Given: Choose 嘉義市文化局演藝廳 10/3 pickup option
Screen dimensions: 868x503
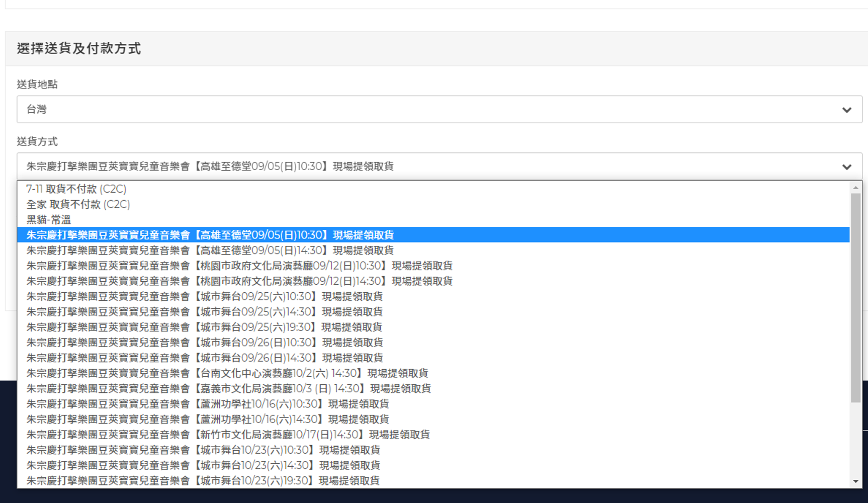Looking at the screenshot, I should pyautogui.click(x=229, y=388).
